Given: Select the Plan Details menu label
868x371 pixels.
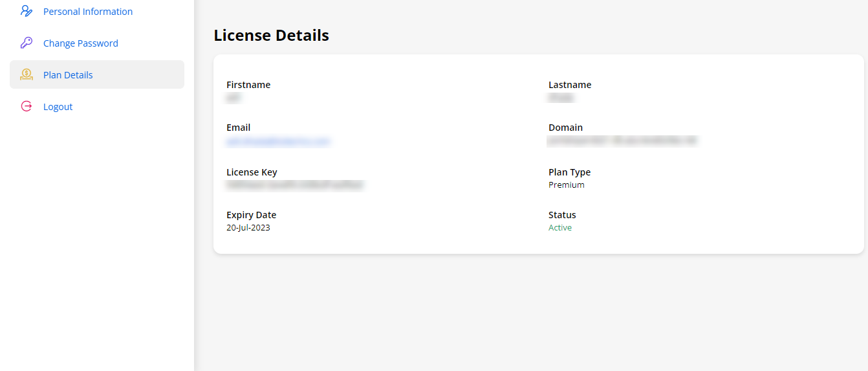Looking at the screenshot, I should 68,75.
